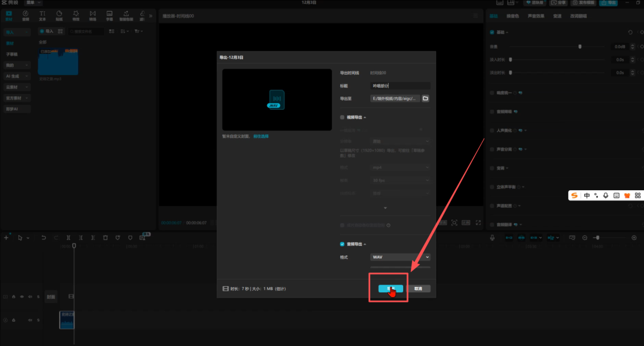The width and height of the screenshot is (644, 346).
Task: Click the 前往选择 cover selection link
Action: point(261,137)
